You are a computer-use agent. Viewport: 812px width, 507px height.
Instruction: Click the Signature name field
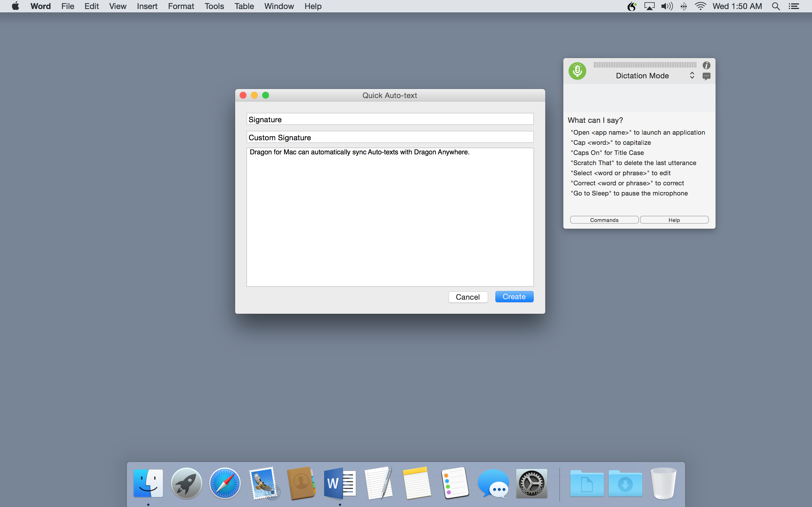(390, 119)
